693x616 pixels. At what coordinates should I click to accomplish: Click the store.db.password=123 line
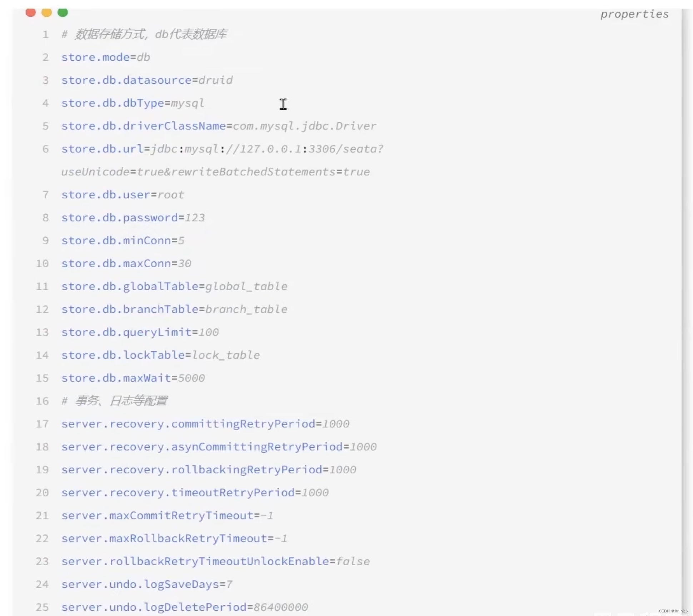coord(133,218)
